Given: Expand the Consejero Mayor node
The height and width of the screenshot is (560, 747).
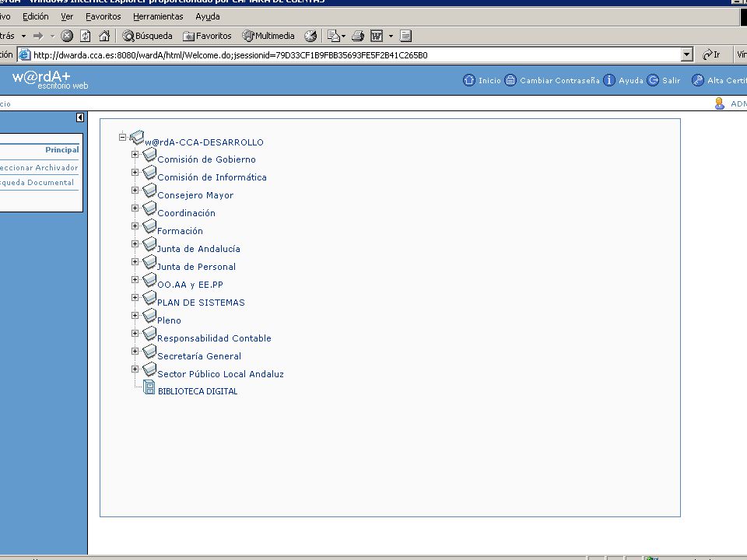Looking at the screenshot, I should [135, 190].
